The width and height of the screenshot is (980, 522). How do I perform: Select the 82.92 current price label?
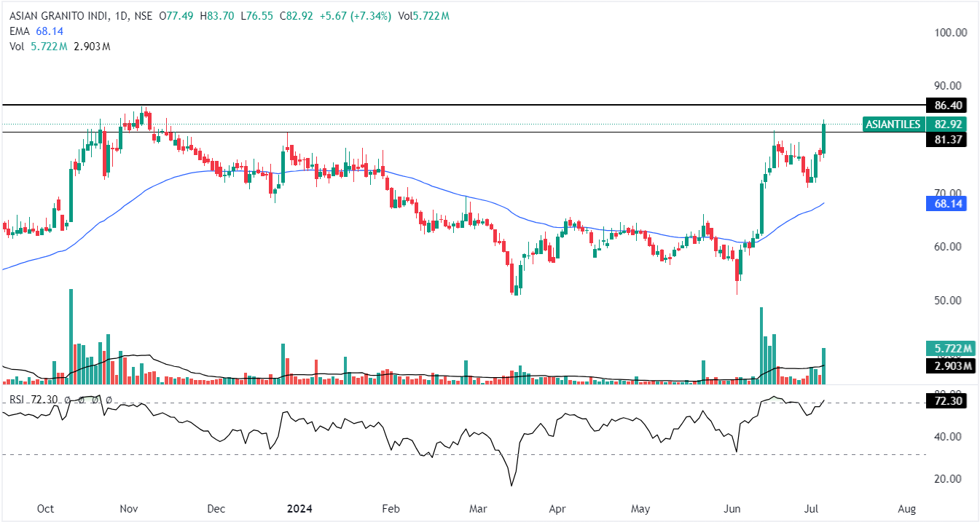945,124
